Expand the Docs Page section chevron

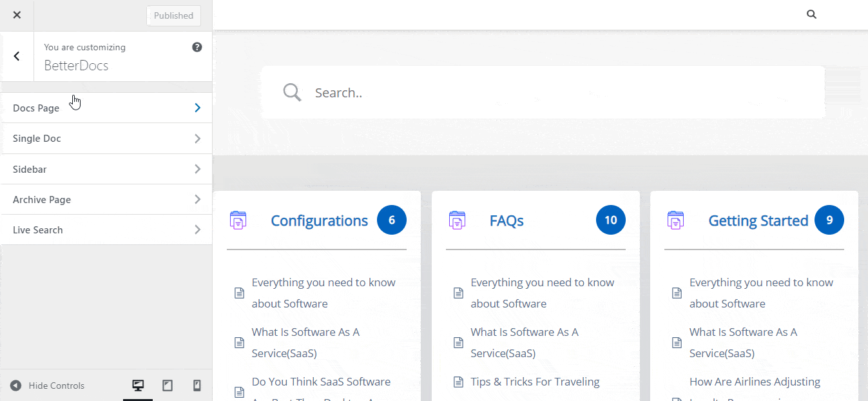pos(197,108)
